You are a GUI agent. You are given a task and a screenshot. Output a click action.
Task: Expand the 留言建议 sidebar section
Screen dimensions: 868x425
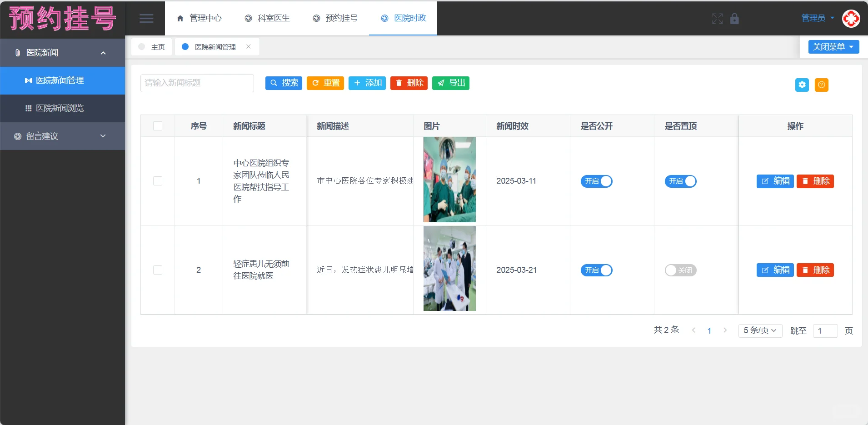(x=62, y=136)
